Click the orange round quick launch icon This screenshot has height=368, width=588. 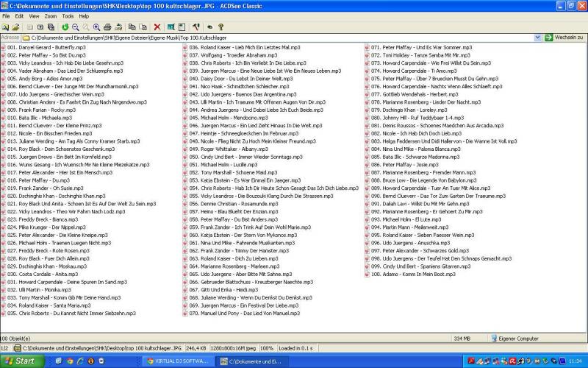[90, 361]
